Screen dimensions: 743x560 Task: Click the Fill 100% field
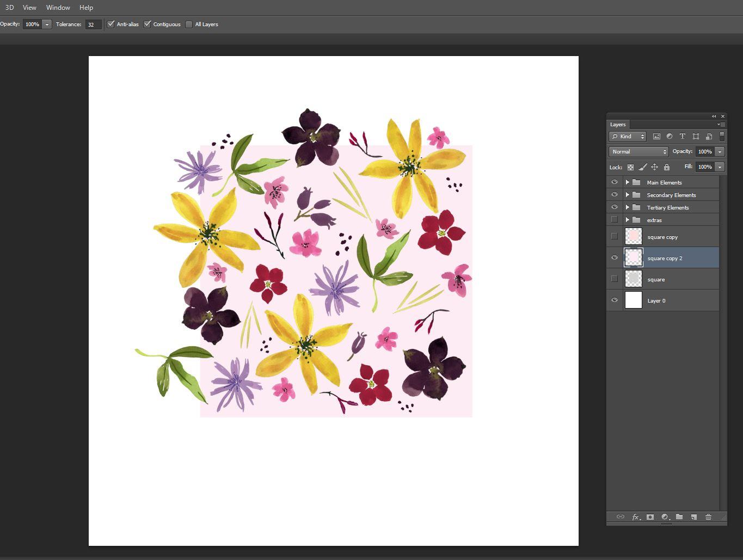coord(705,167)
